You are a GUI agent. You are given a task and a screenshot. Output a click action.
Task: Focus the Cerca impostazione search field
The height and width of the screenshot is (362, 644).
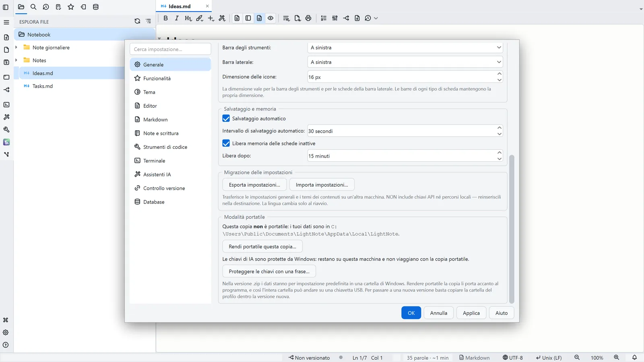pos(170,49)
